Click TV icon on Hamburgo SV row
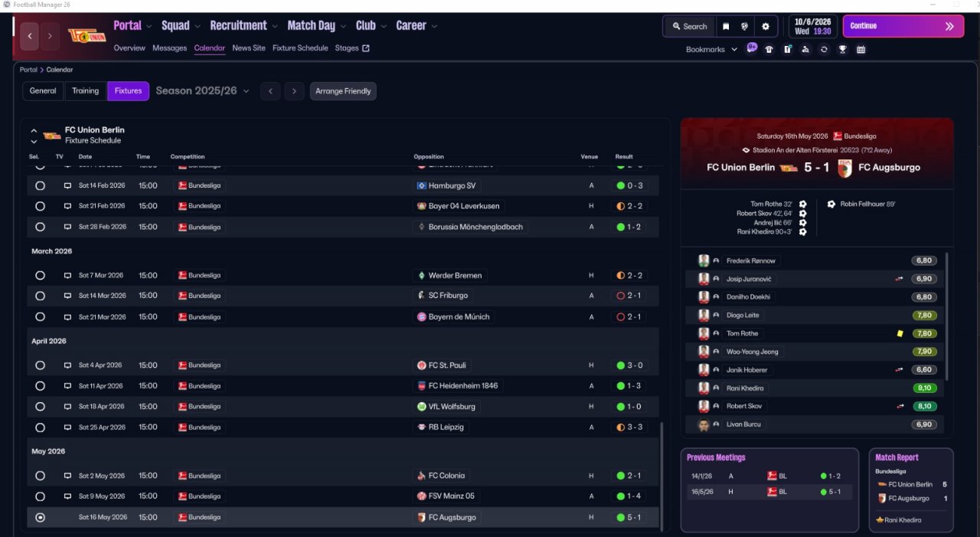 [x=67, y=185]
